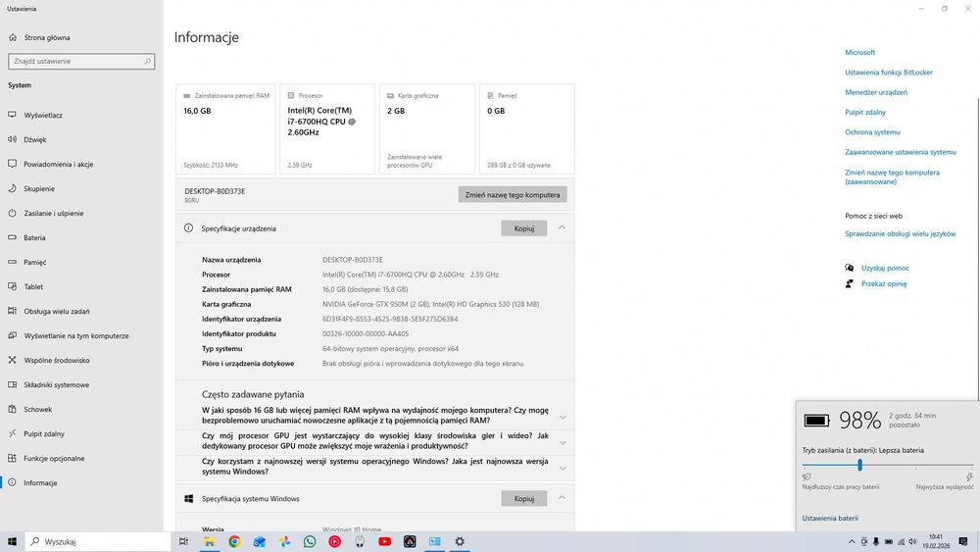Click the Najdłuższy czas pracy baterii icon
The image size is (980, 552).
click(807, 477)
